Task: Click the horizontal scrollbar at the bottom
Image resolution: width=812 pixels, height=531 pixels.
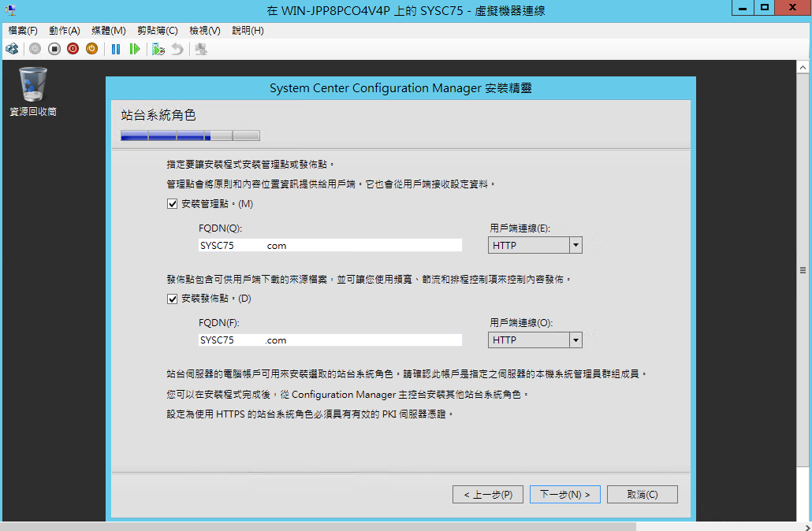Action: (x=318, y=527)
